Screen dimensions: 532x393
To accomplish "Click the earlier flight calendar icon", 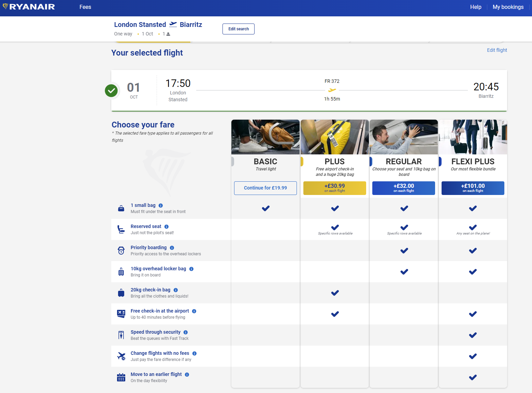I will point(121,377).
